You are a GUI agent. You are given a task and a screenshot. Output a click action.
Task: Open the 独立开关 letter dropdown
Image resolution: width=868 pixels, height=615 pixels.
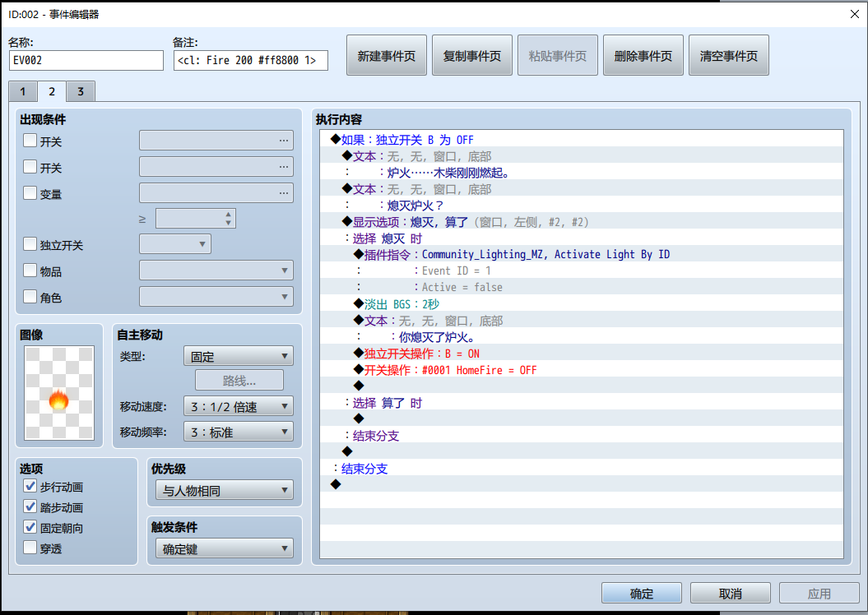(175, 244)
